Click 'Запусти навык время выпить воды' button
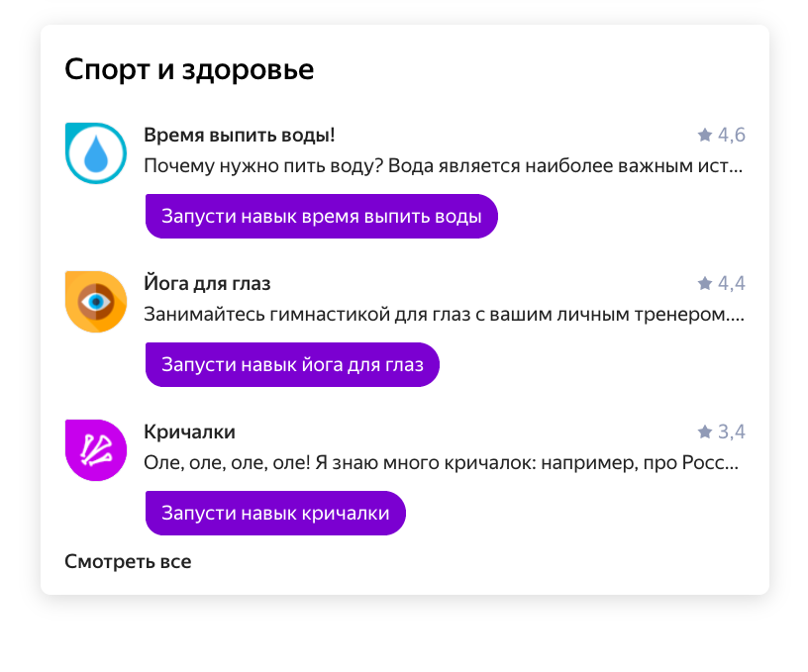808x672 pixels. point(322,217)
